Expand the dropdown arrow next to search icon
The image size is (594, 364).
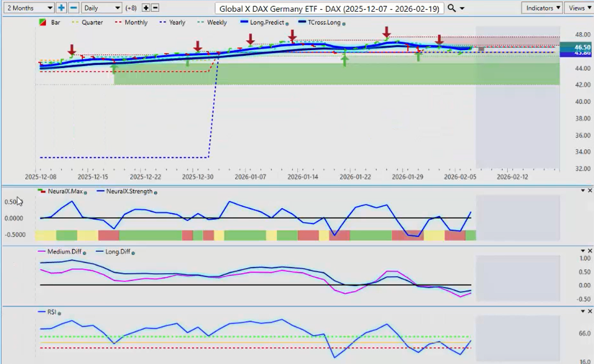coord(462,8)
